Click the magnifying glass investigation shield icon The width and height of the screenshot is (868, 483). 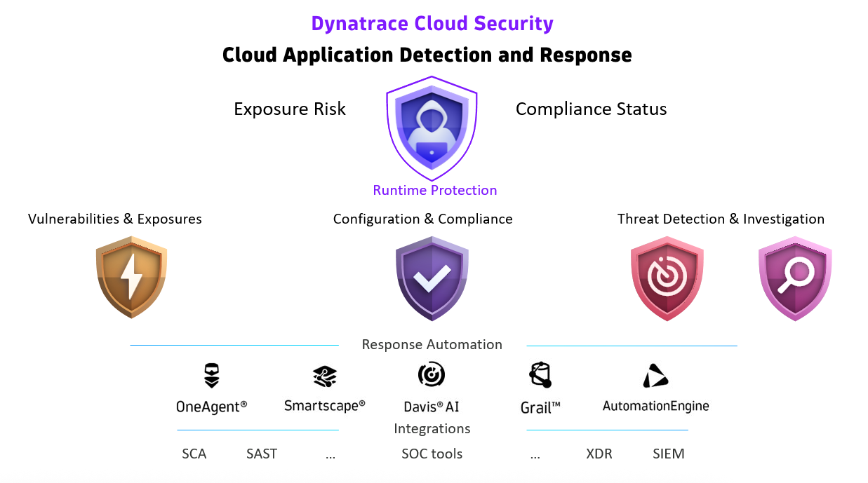(x=795, y=278)
